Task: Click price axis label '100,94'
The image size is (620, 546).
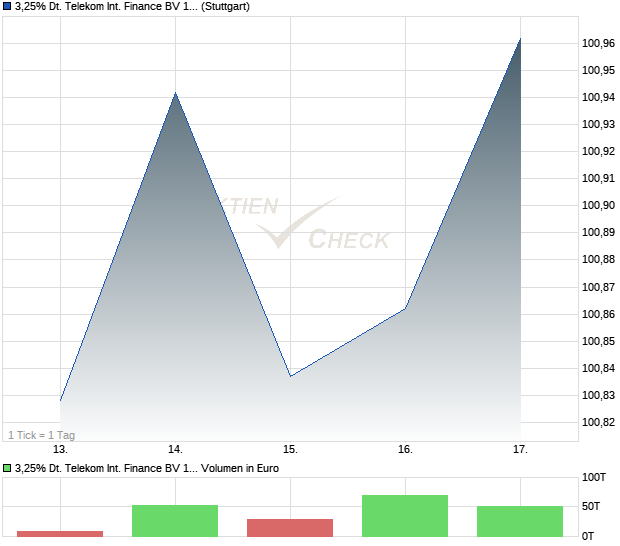Action: pos(598,97)
